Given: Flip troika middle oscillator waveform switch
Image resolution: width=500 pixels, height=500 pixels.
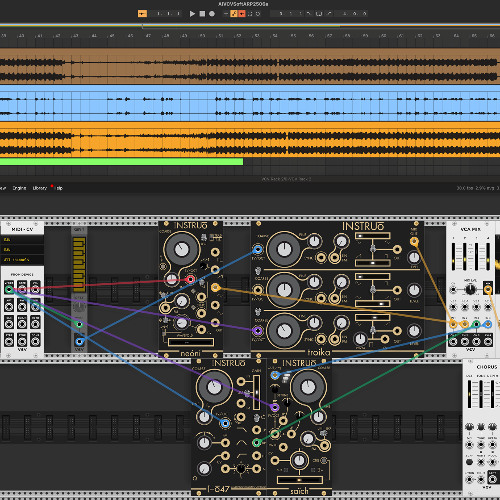Looking at the screenshot, I should click(373, 289).
